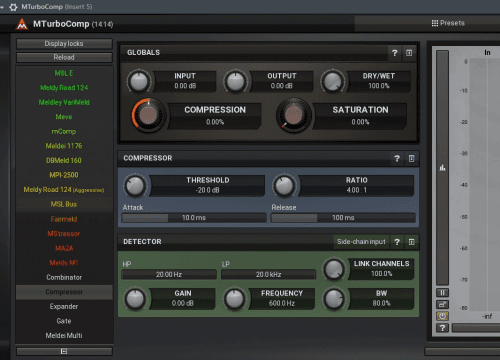Click the plugin gear icon in title bar

[x=13, y=7]
